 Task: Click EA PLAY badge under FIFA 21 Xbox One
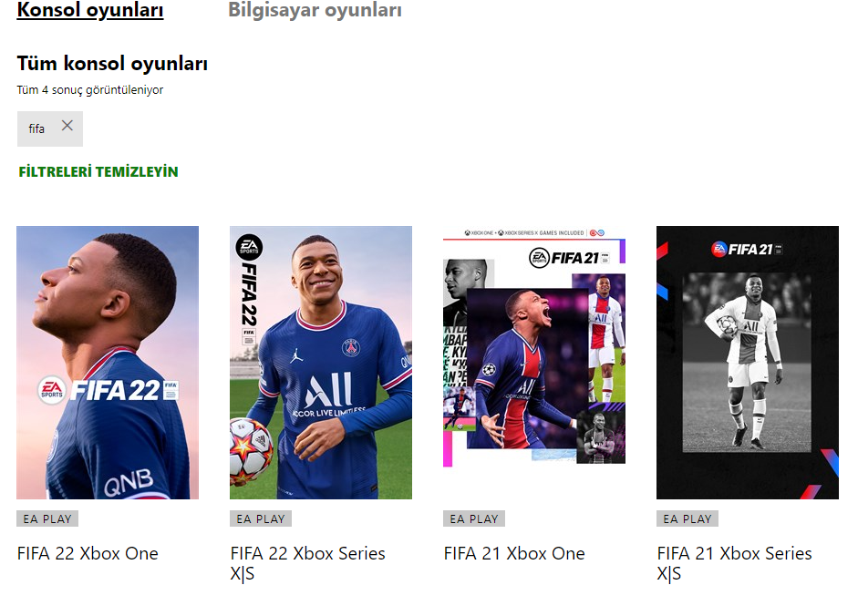474,518
